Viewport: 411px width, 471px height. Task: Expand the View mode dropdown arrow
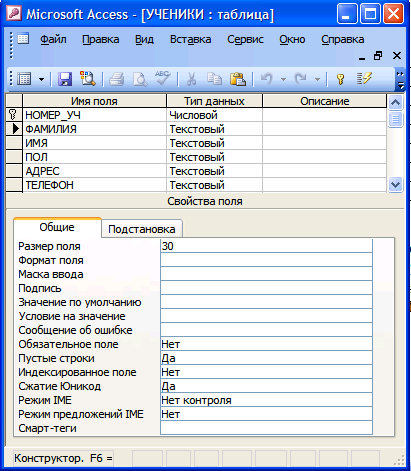click(41, 80)
